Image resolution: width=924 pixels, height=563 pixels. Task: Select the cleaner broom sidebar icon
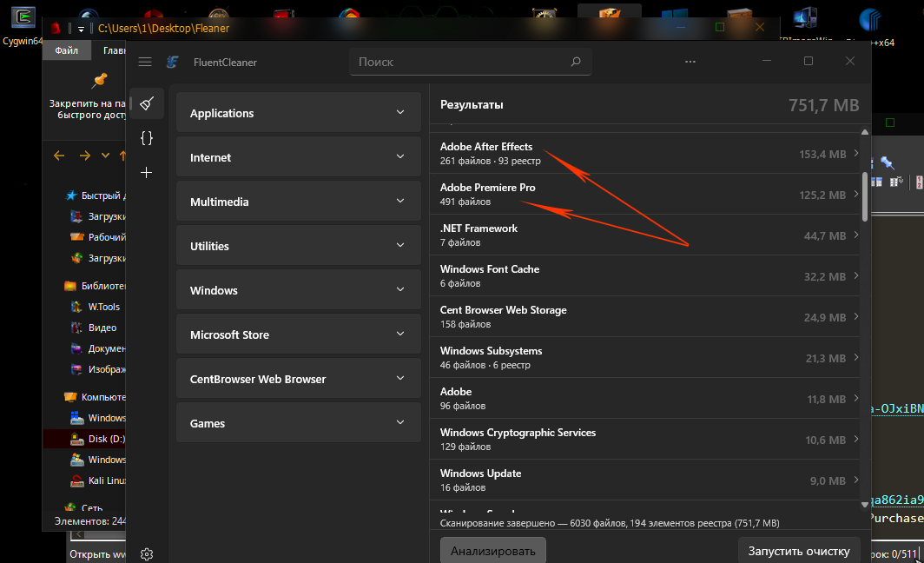147,103
